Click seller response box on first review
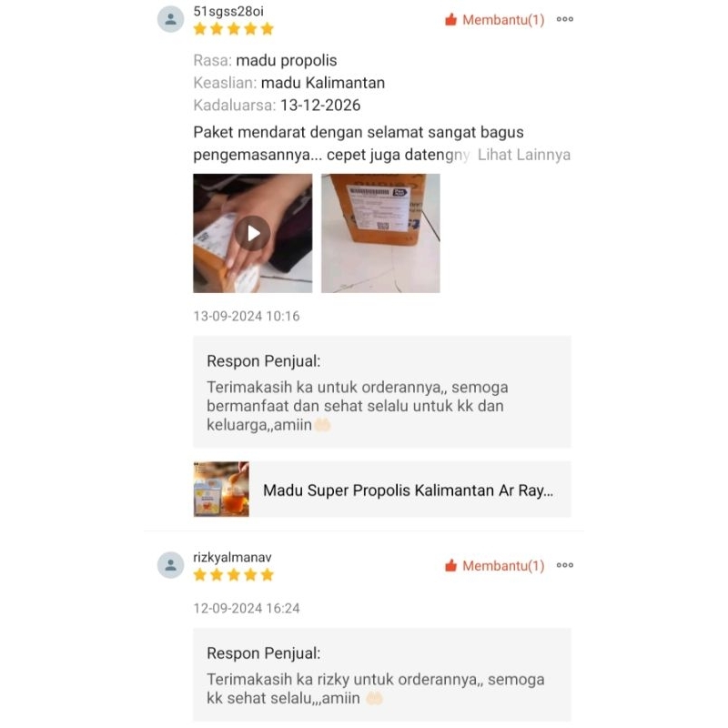The width and height of the screenshot is (728, 728). click(382, 392)
